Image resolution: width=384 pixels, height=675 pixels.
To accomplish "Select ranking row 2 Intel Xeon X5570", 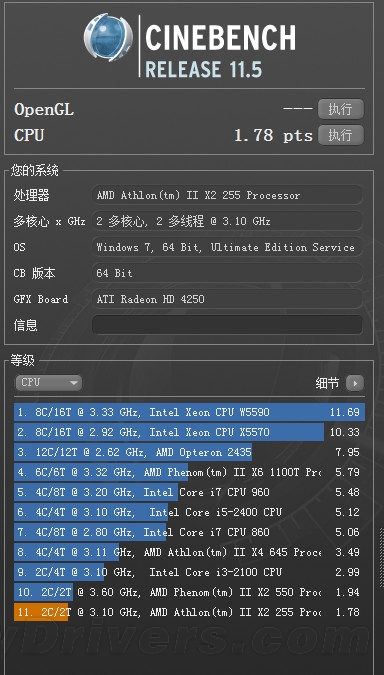I will point(189,432).
